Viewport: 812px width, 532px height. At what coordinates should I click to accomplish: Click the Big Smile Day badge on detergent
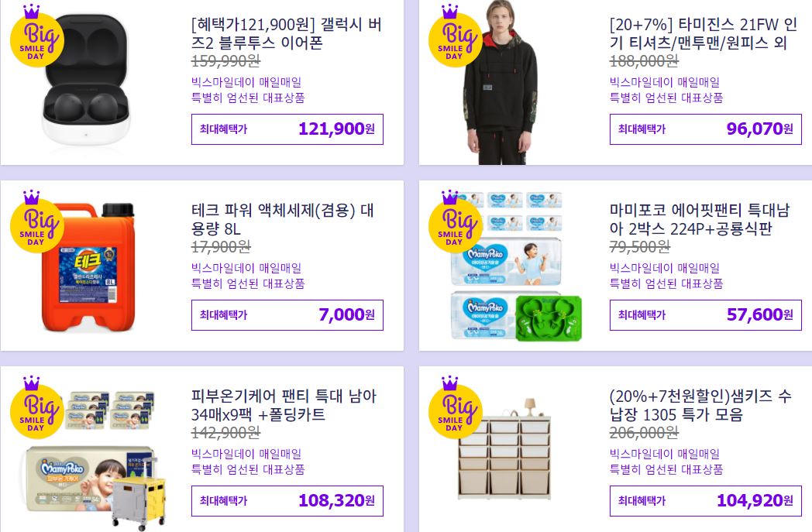coord(36,221)
